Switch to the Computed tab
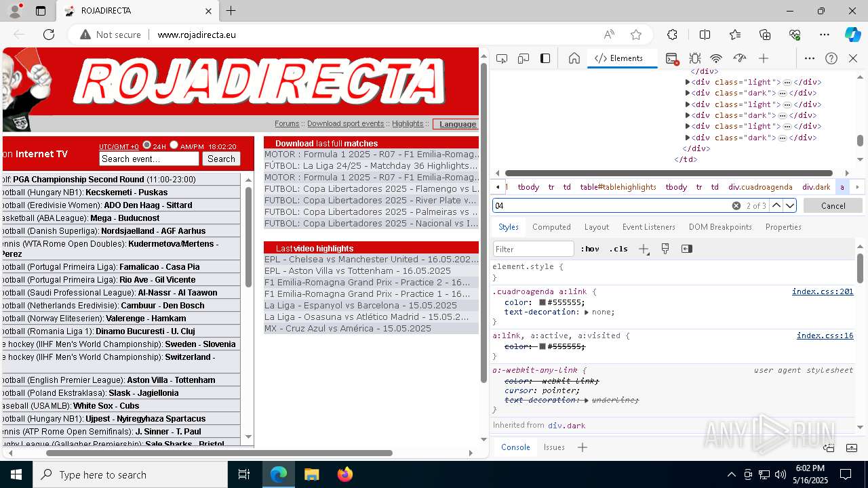Image resolution: width=868 pixels, height=488 pixels. pyautogui.click(x=551, y=227)
